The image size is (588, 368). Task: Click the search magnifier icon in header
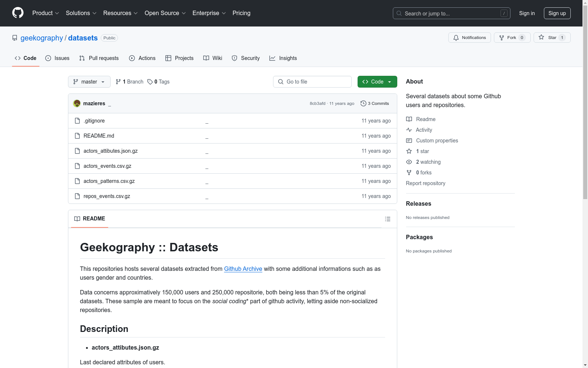[399, 13]
